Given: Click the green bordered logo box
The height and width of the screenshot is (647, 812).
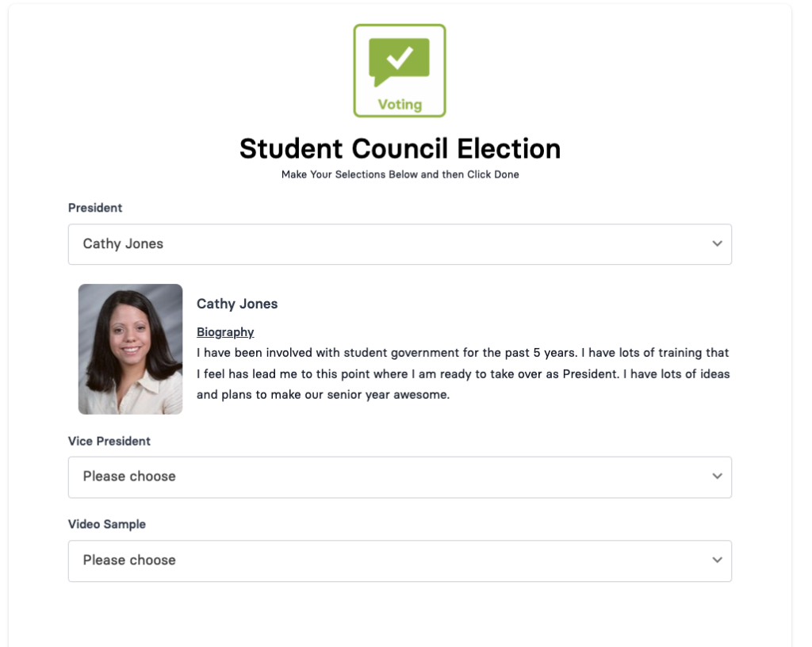Looking at the screenshot, I should coord(399,71).
